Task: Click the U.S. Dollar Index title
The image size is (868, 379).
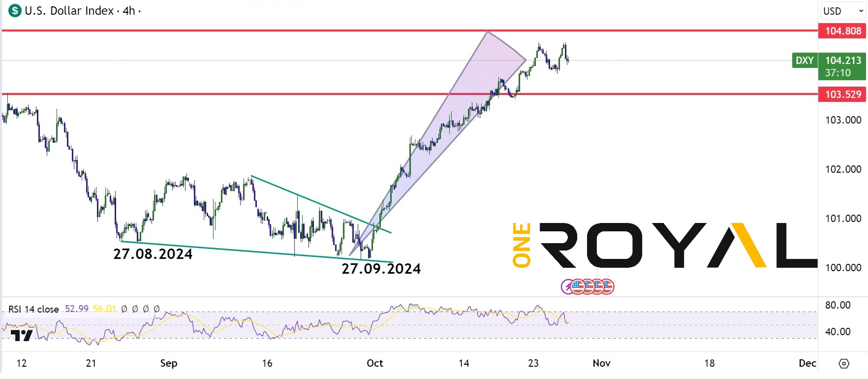Action: [69, 11]
